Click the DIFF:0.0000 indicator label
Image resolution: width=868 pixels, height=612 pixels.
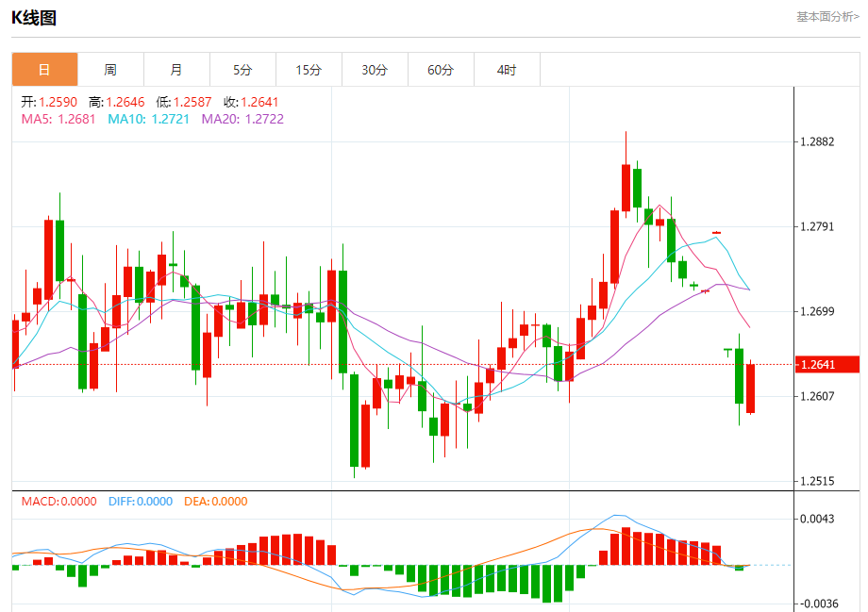(141, 502)
